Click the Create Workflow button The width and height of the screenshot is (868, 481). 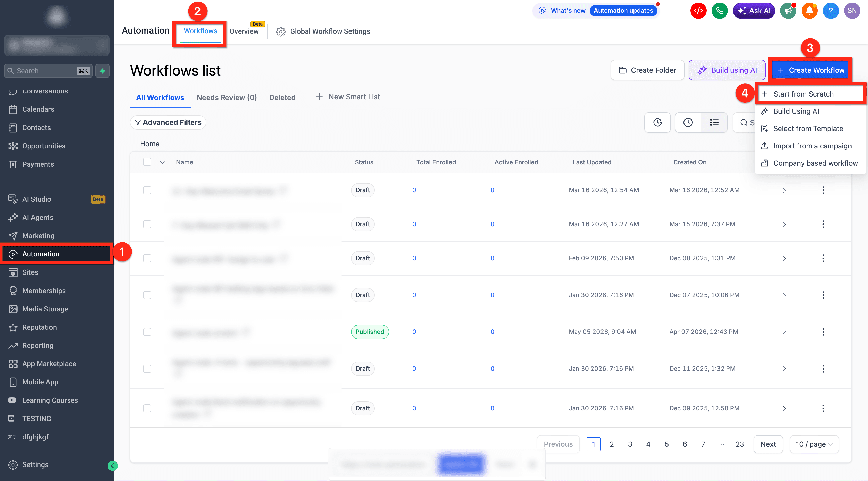tap(810, 70)
